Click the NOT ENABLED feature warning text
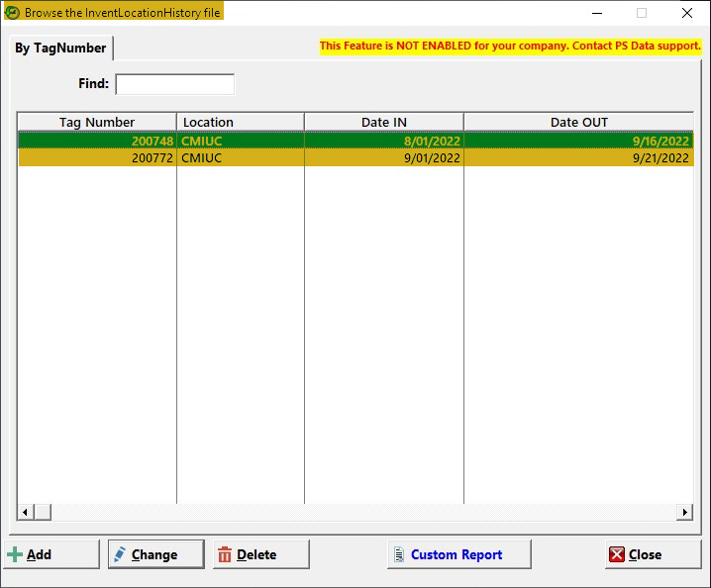 click(511, 46)
